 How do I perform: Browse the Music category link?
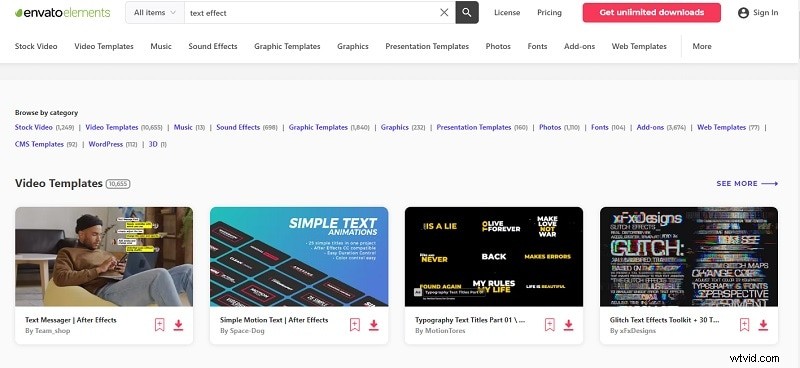tap(183, 127)
